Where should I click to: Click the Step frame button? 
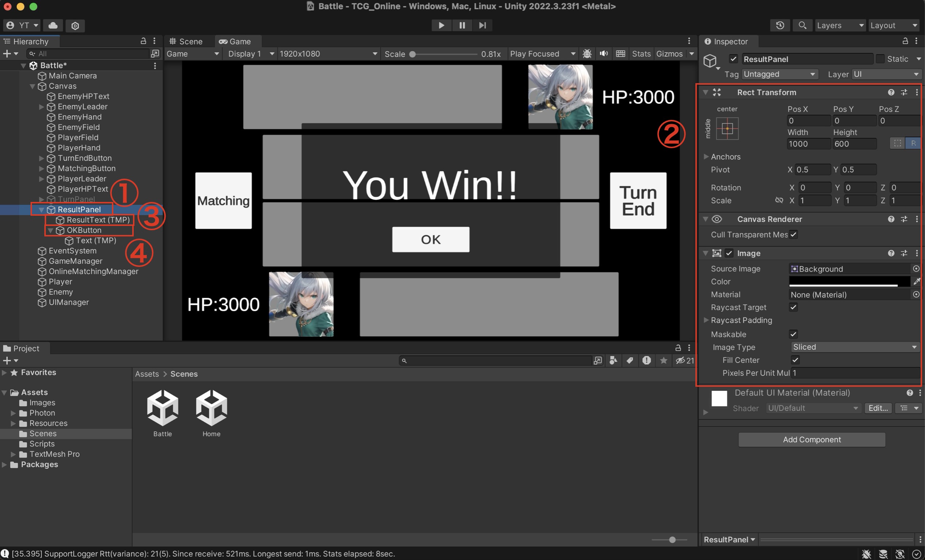pyautogui.click(x=482, y=25)
